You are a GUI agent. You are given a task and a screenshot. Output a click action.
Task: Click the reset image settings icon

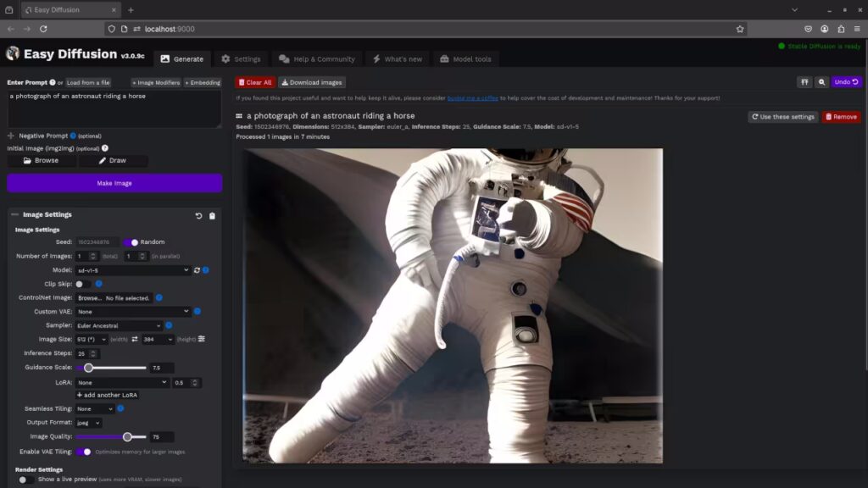point(199,216)
